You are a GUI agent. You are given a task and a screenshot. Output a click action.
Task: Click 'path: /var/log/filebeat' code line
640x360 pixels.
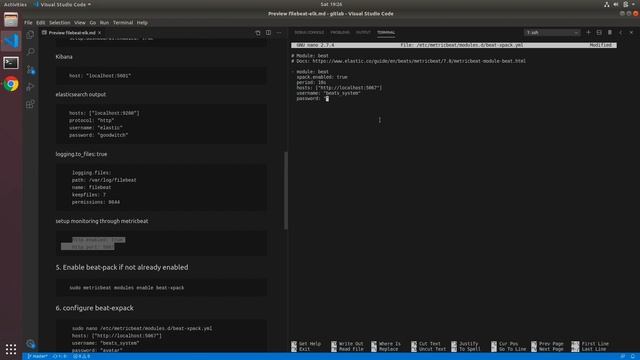(x=104, y=180)
